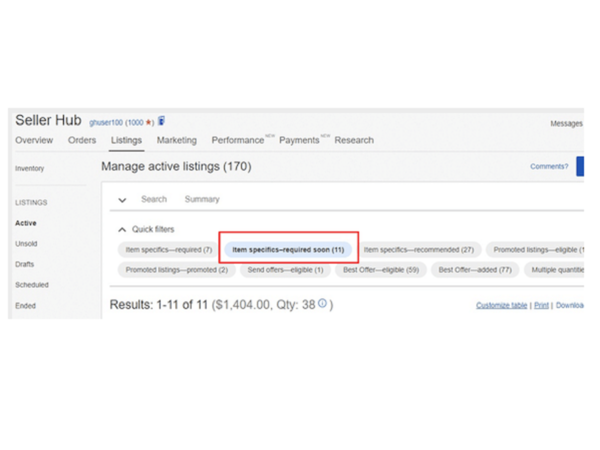Click the info icon next to Qty: 38
Image resolution: width=600 pixels, height=450 pixels.
[323, 303]
